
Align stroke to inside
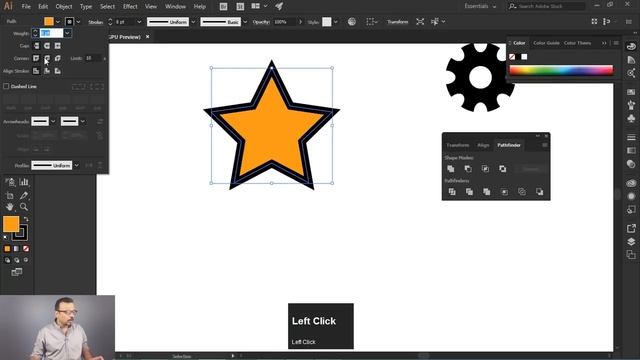pos(47,71)
